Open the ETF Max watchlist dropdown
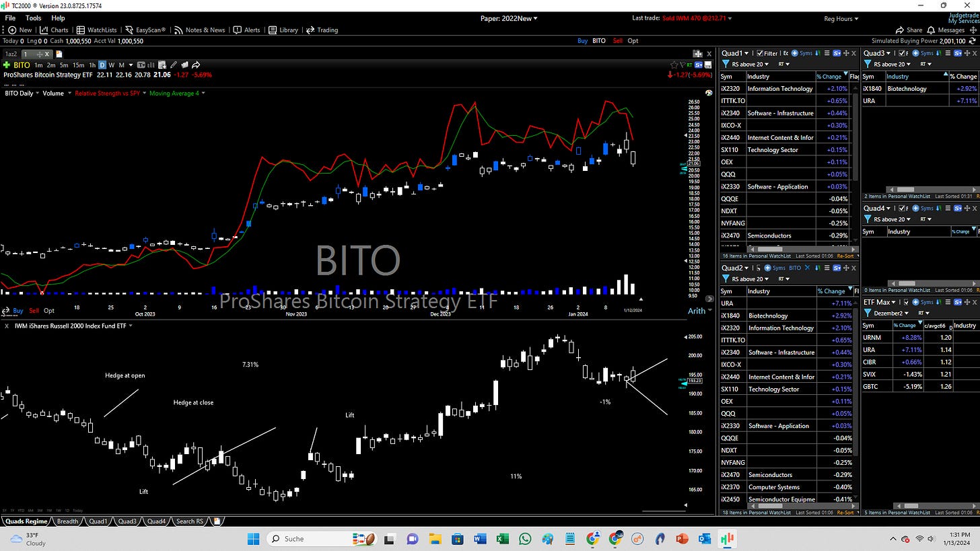 click(881, 302)
